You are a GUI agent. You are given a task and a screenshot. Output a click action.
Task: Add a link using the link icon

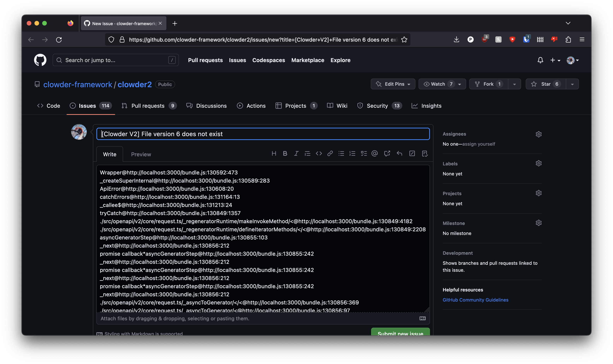[x=330, y=154]
